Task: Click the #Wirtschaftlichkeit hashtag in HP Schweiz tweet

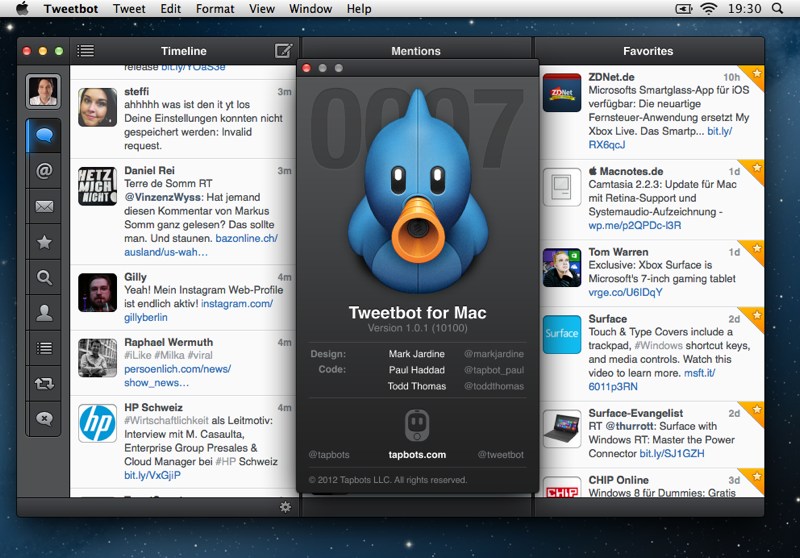Action: [x=166, y=420]
